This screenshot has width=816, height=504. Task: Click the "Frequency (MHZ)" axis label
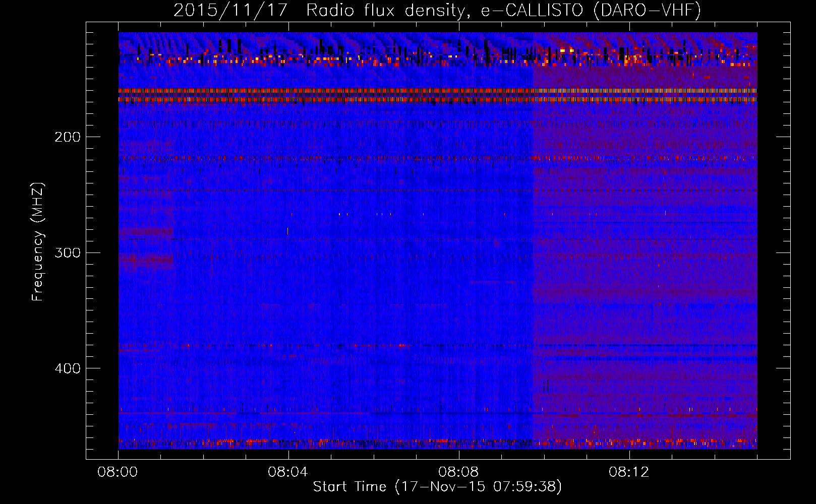(38, 242)
